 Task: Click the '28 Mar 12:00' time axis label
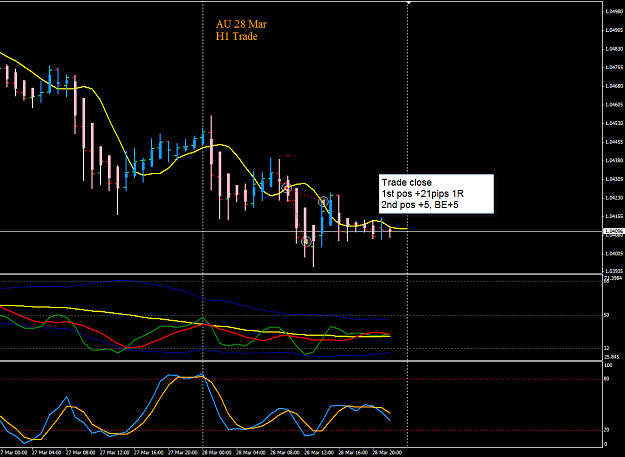pos(318,453)
